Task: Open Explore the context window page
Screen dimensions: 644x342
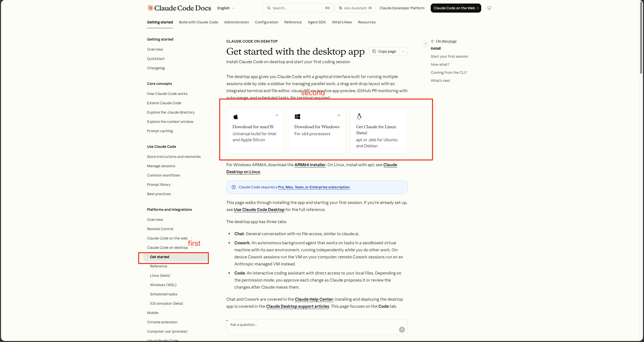Action: tap(170, 122)
